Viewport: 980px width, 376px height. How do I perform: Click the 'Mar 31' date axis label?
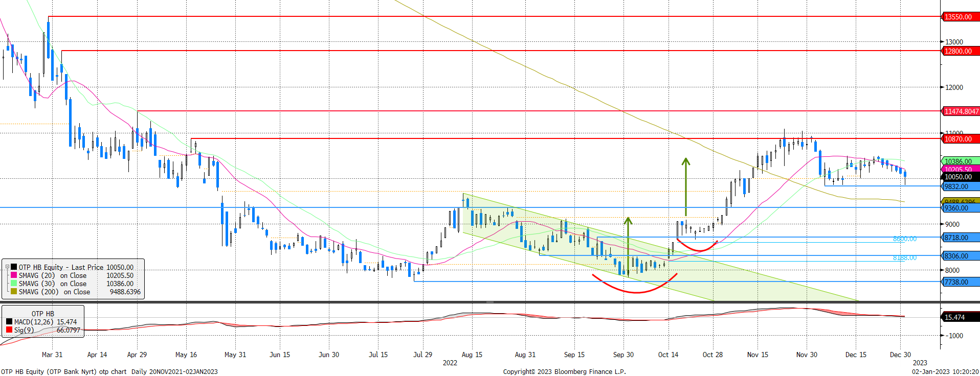pyautogui.click(x=52, y=355)
